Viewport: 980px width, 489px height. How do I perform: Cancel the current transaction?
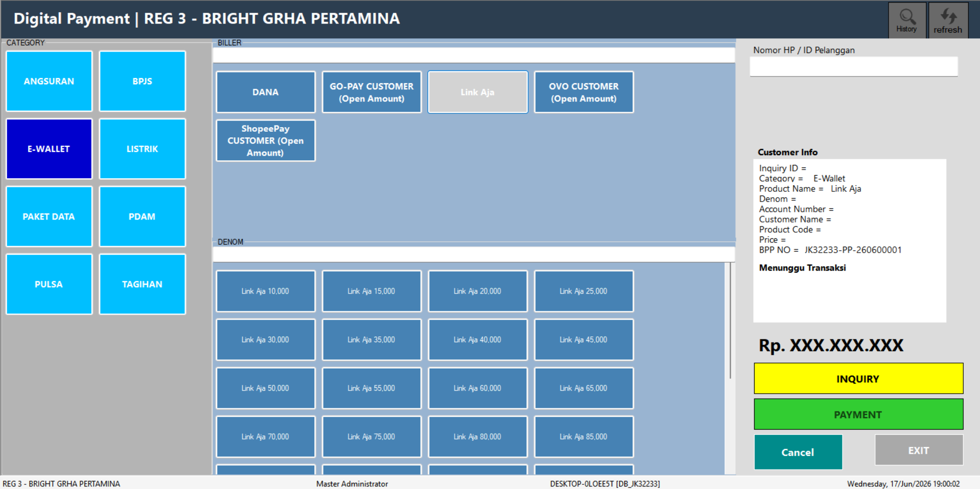798,452
